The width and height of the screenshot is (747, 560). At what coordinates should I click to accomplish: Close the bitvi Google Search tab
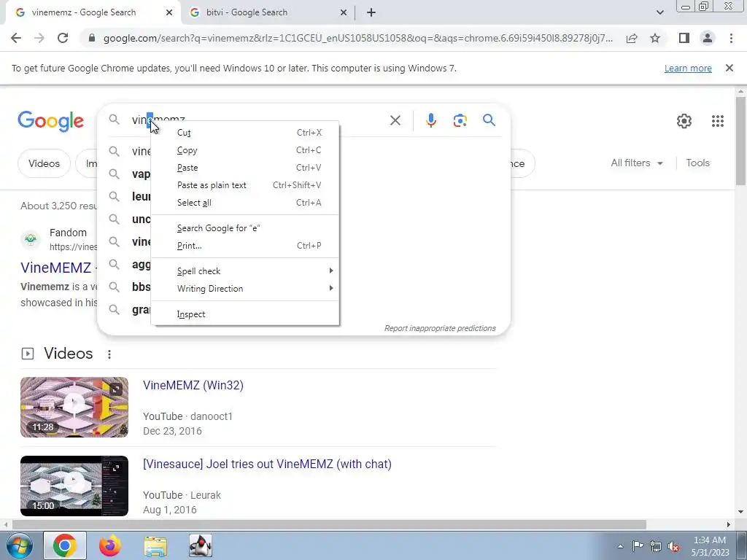point(343,12)
